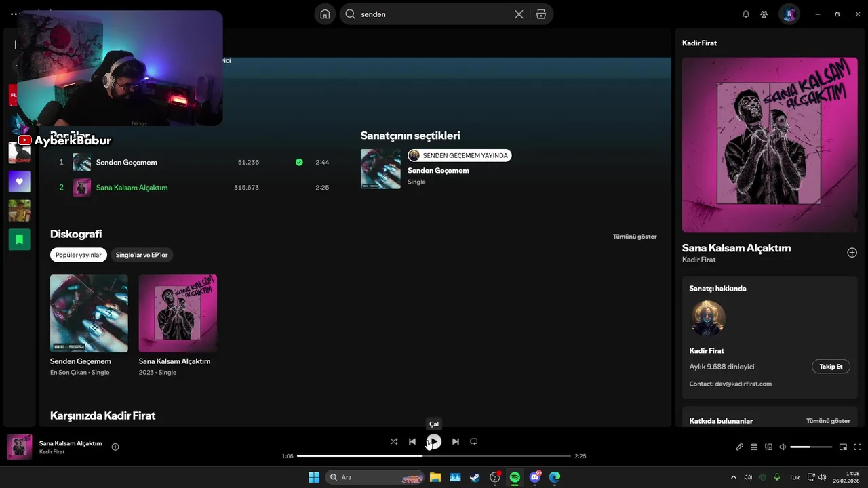Open the notifications bell

746,14
